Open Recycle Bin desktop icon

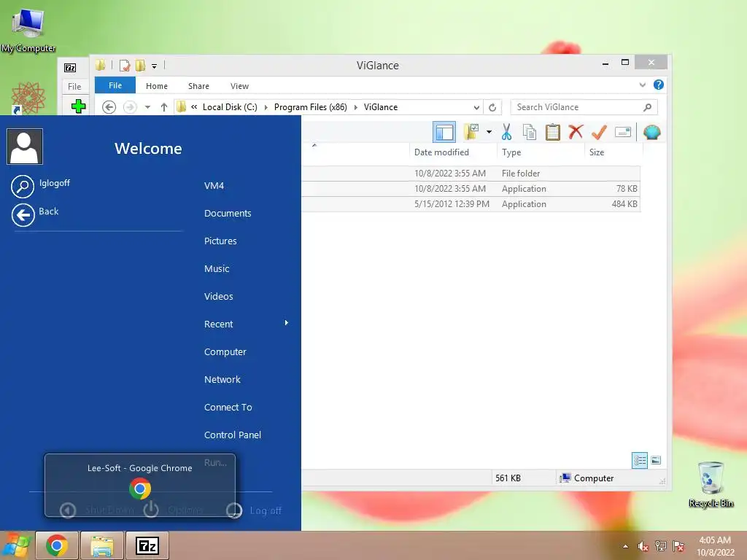coord(711,484)
